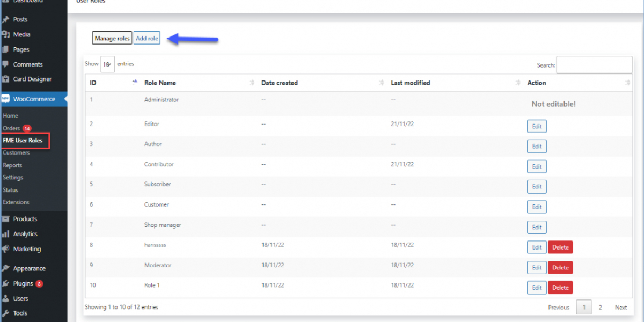Click the Marketing megaphone icon
This screenshot has width=644, height=322.
click(6, 249)
